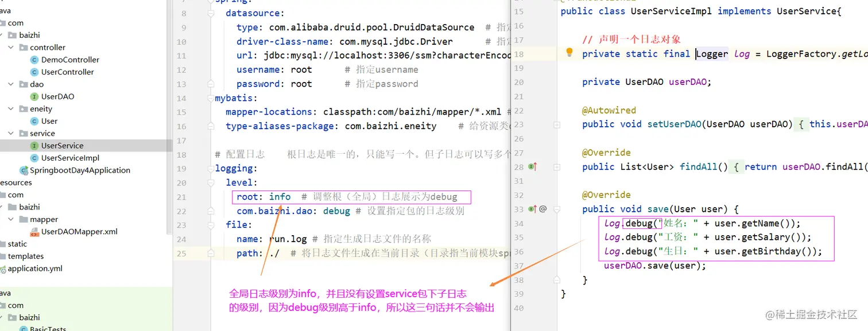Image resolution: width=868 pixels, height=331 pixels.
Task: Click the UserDAOMapper.xml file icon
Action: point(34,232)
